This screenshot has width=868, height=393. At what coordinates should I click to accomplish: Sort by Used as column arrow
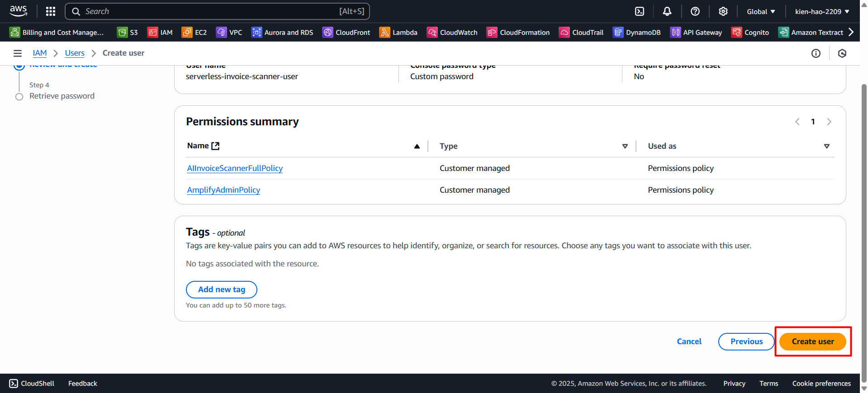(x=827, y=146)
